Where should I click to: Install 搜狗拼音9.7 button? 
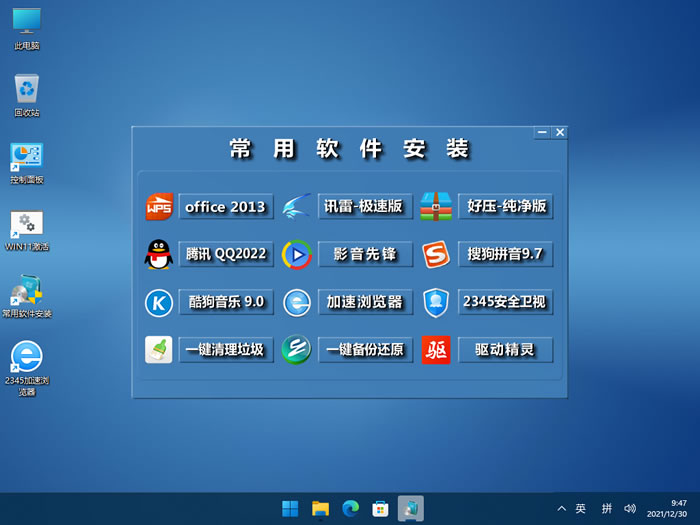506,254
